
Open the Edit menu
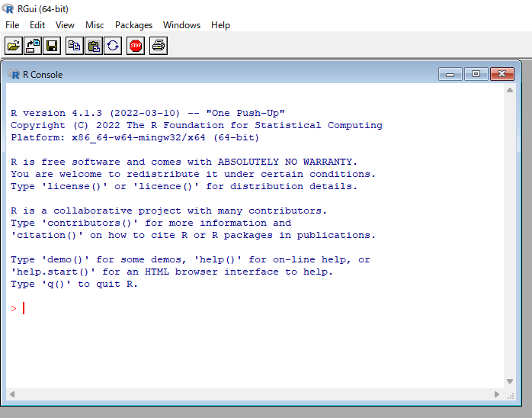(37, 25)
